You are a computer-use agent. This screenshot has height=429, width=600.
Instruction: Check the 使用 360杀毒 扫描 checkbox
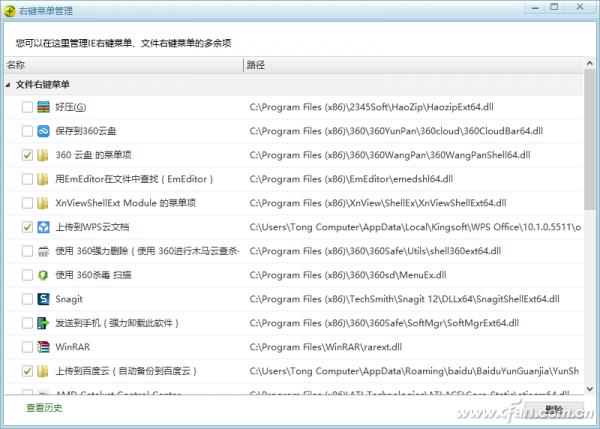click(27, 275)
